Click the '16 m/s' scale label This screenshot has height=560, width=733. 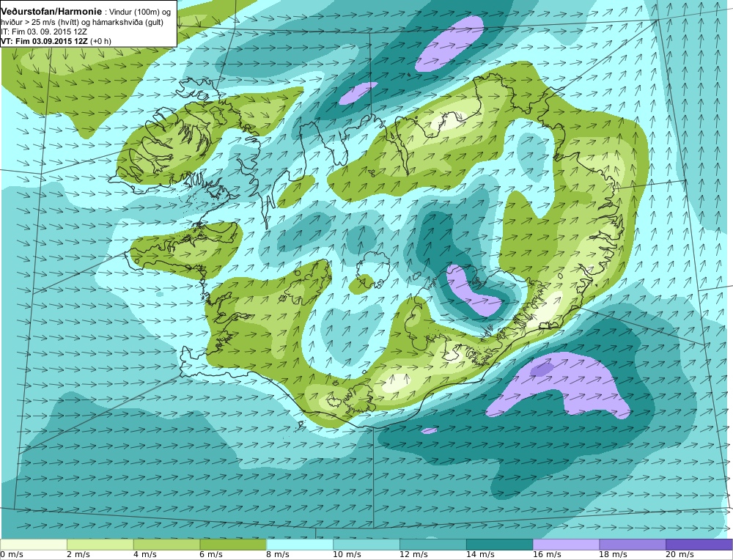547,555
